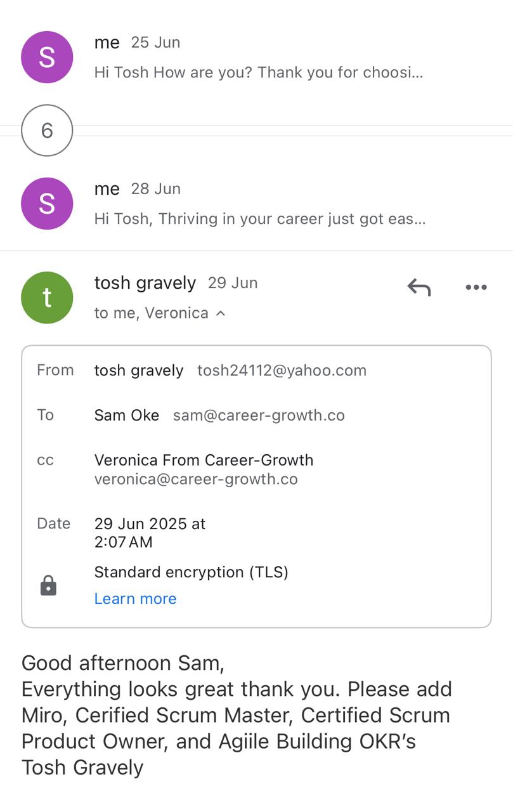Expand the 6 collapsed messages circle
Viewport: 513px width, 812px height.
click(x=47, y=131)
